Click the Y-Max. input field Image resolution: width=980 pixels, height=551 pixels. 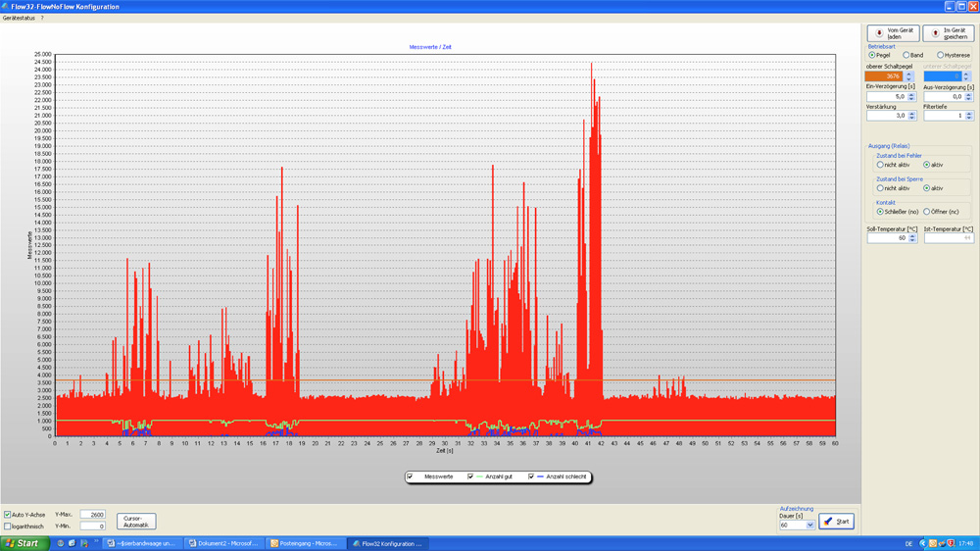[x=92, y=515]
